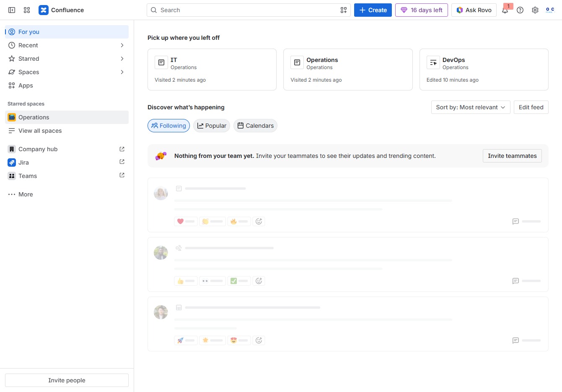Image resolution: width=562 pixels, height=392 pixels.
Task: Open the Operations starred space
Action: (x=67, y=117)
